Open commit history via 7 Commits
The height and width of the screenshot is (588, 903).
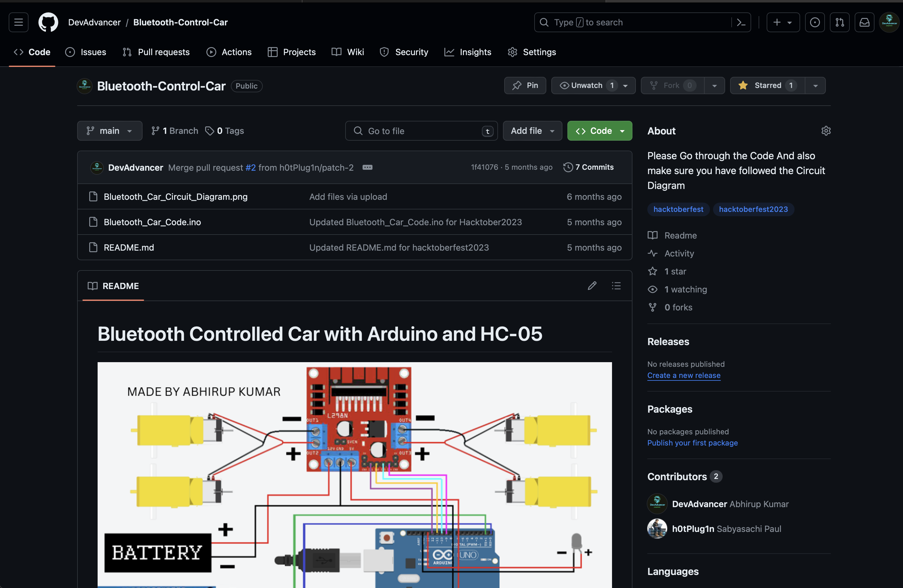coord(588,167)
